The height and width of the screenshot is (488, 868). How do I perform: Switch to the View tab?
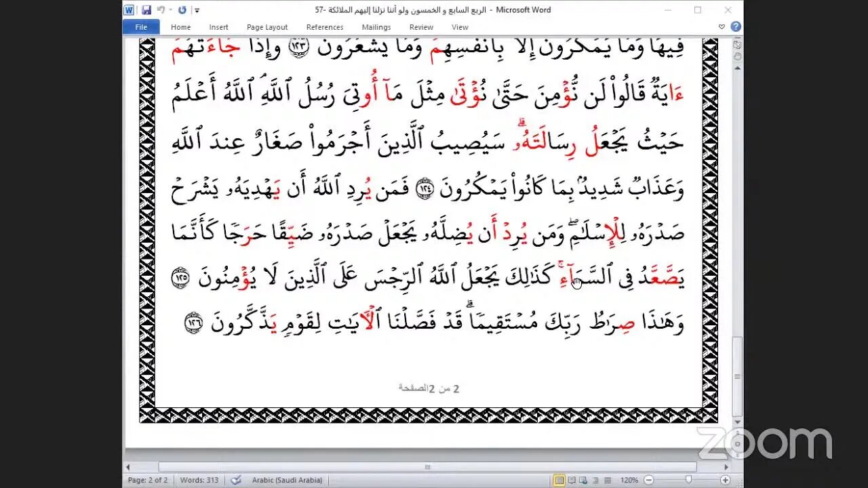click(x=460, y=27)
